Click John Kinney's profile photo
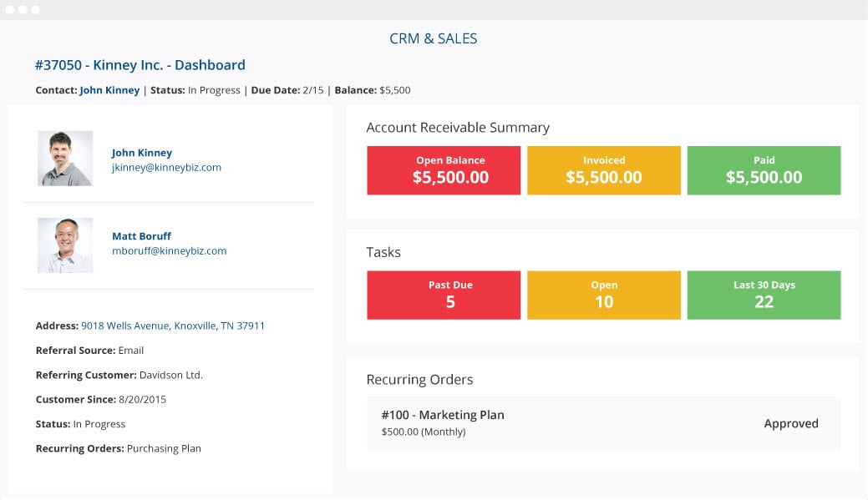 65,159
